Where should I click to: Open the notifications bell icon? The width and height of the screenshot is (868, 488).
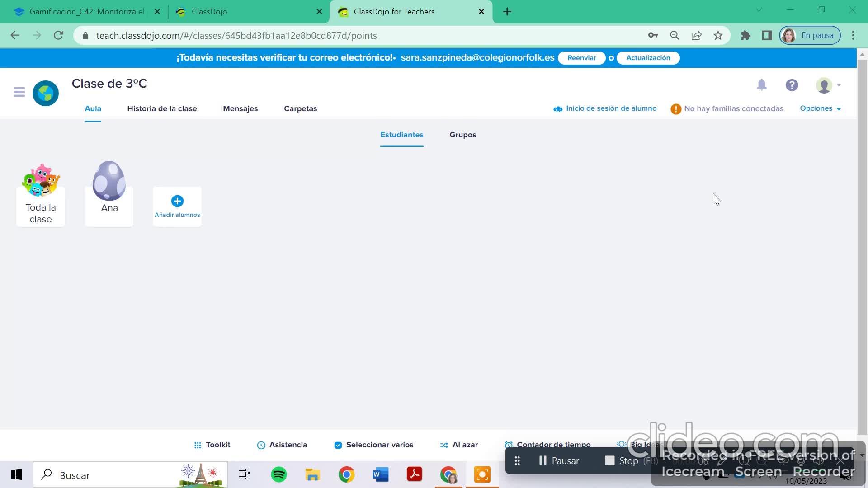click(x=762, y=85)
